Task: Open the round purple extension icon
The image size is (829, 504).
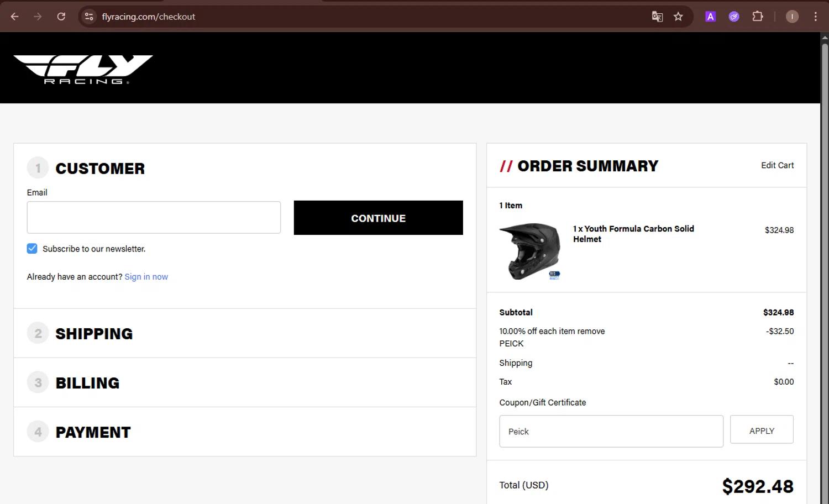Action: tap(734, 17)
